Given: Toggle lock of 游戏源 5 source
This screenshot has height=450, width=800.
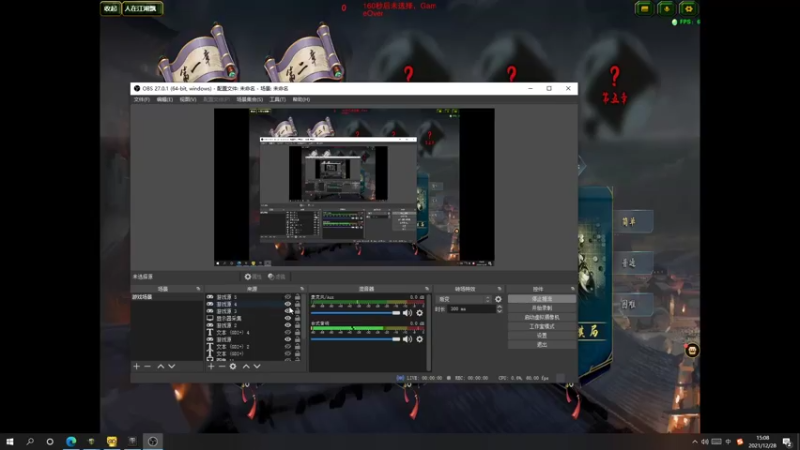Looking at the screenshot, I should coord(297,297).
